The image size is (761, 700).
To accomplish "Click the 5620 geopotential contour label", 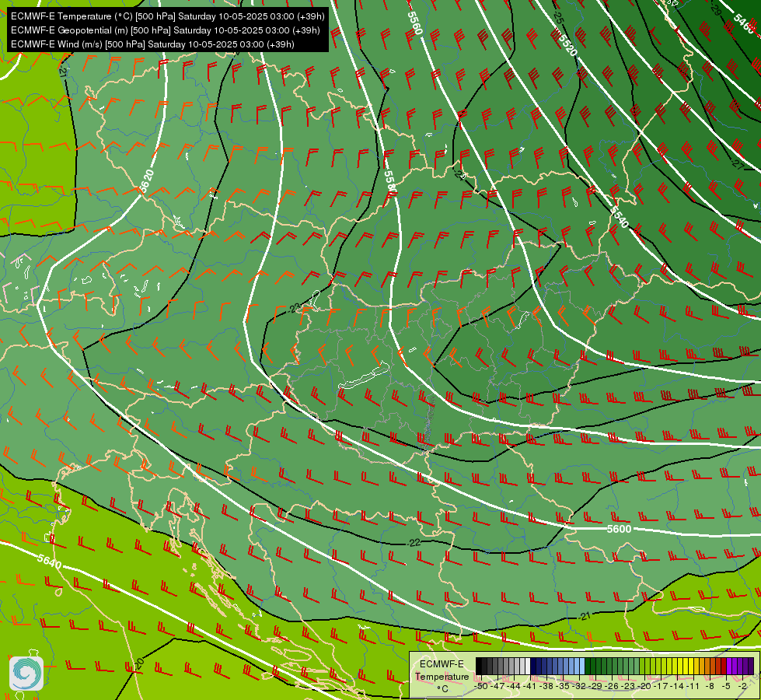I will point(146,181).
